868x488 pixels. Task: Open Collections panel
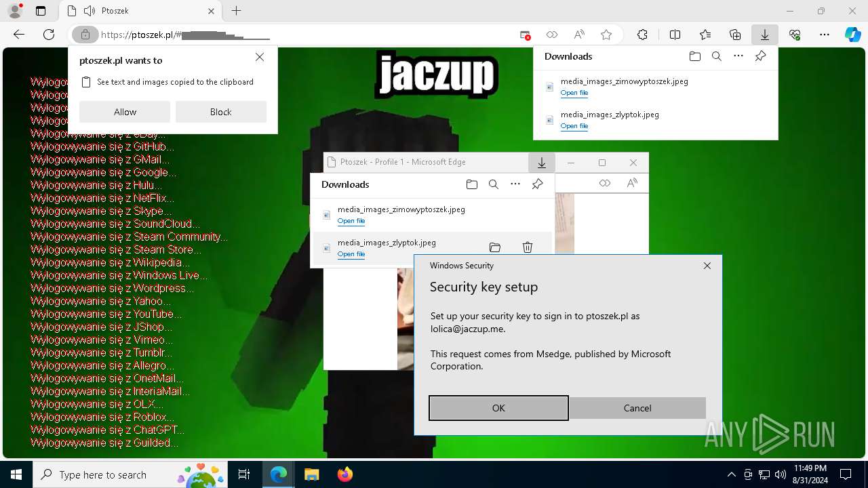point(735,35)
